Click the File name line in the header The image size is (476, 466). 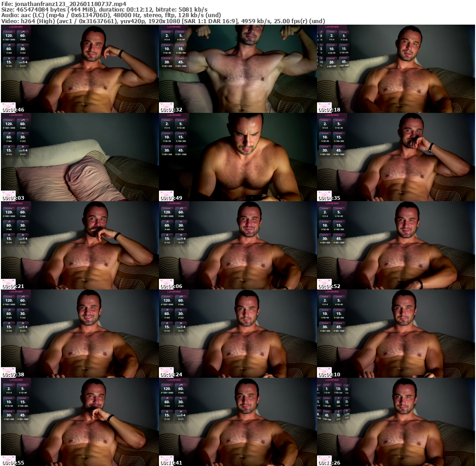pyautogui.click(x=64, y=3)
